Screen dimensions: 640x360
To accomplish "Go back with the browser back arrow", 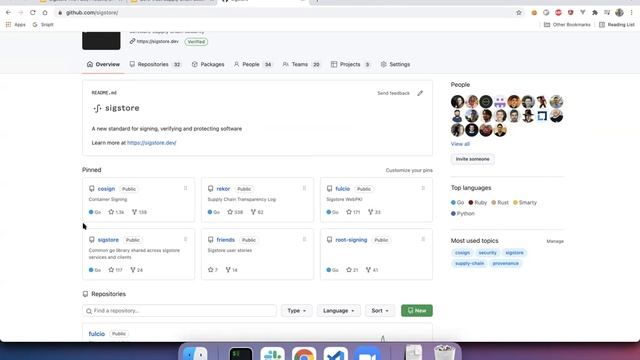I will (9, 13).
